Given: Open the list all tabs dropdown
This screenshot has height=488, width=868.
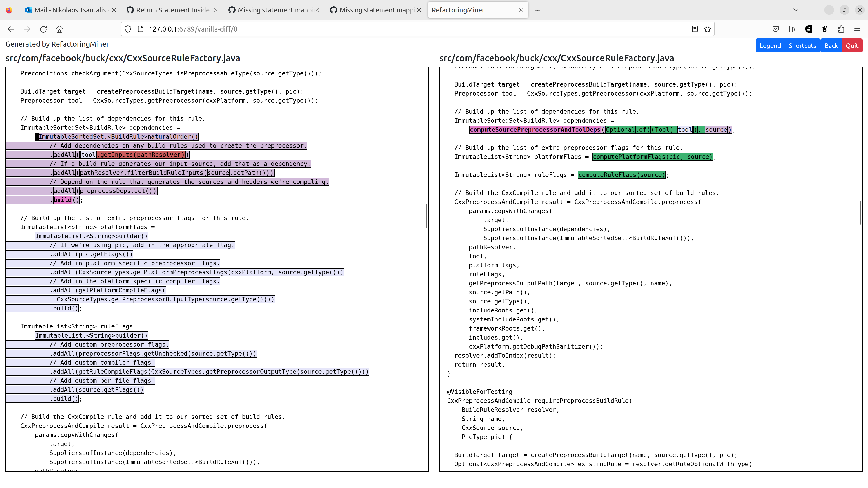Looking at the screenshot, I should coord(796,10).
